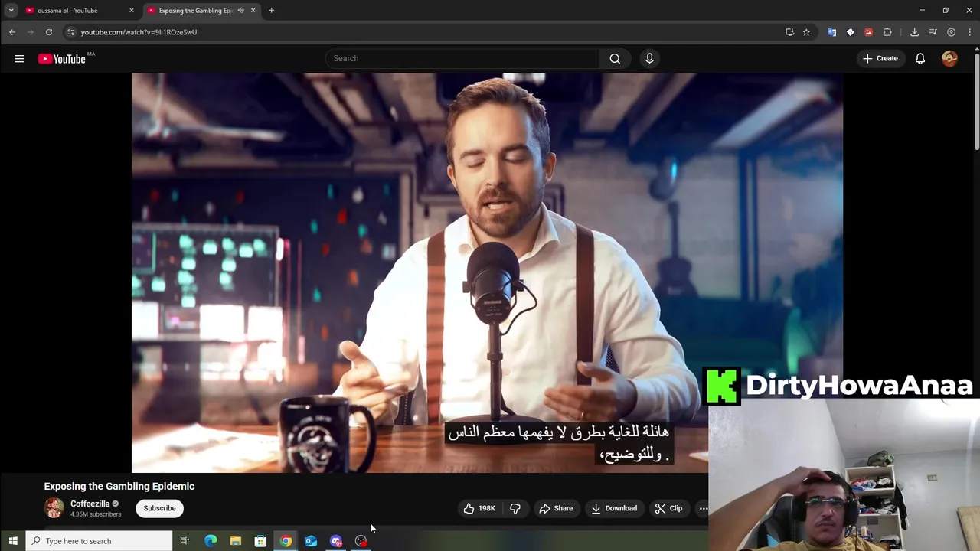The height and width of the screenshot is (551, 980).
Task: Focus the YouTube Search field
Action: [462, 58]
